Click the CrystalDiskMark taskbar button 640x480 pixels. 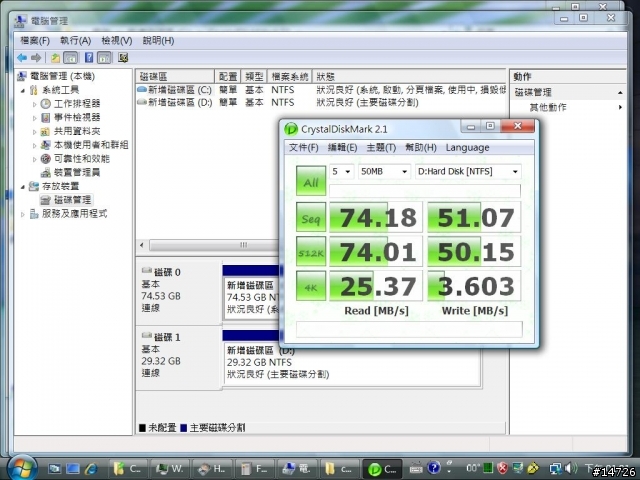tap(382, 469)
